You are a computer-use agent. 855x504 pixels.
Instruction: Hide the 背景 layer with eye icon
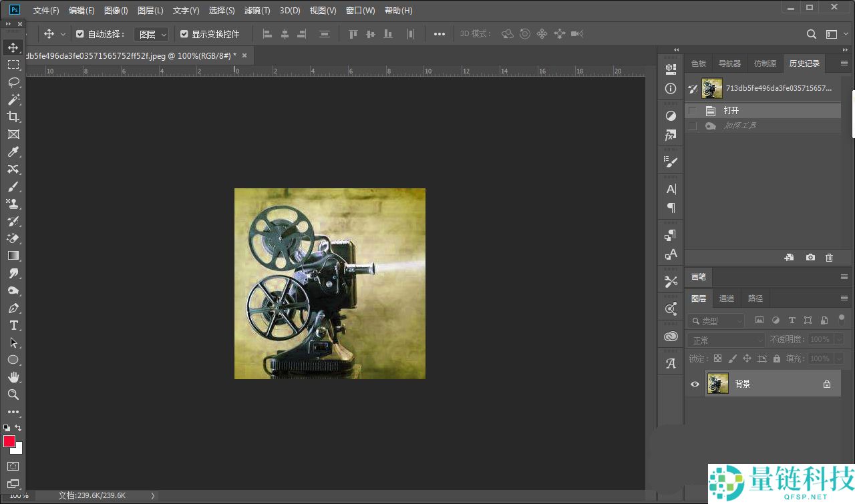tap(695, 384)
